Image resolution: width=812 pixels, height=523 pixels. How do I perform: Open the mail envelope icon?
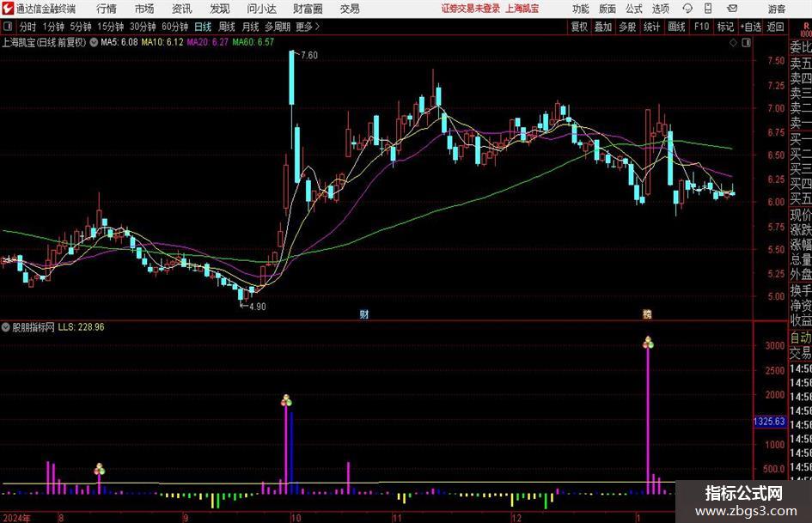point(732,9)
